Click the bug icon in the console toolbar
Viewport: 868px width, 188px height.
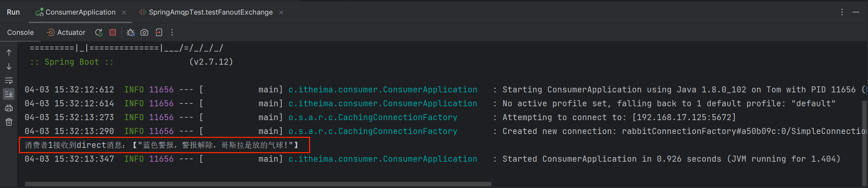[x=131, y=33]
